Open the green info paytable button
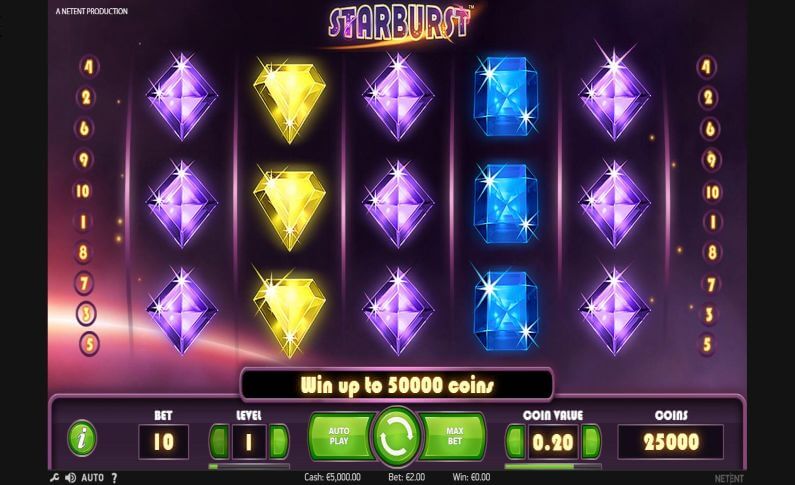 tap(82, 438)
